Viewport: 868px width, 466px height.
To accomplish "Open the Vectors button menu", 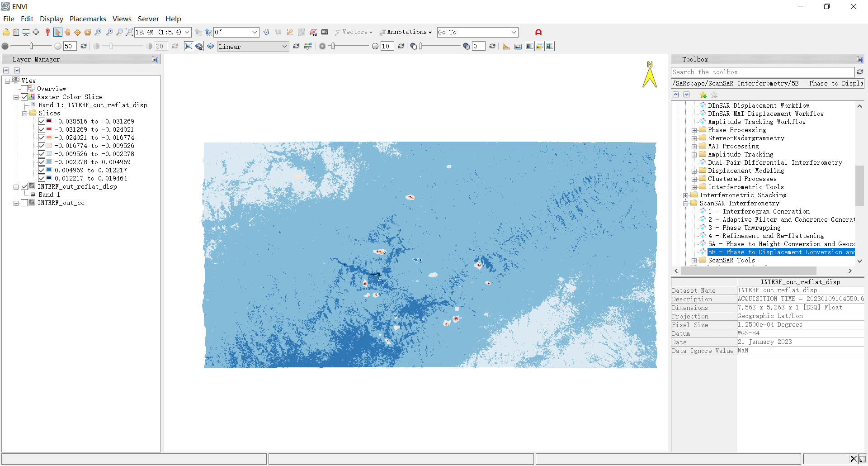I will click(x=354, y=32).
